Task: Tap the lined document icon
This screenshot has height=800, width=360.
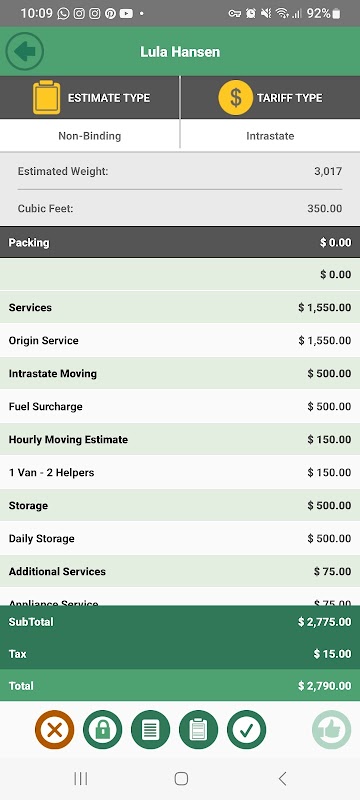Action: click(150, 730)
